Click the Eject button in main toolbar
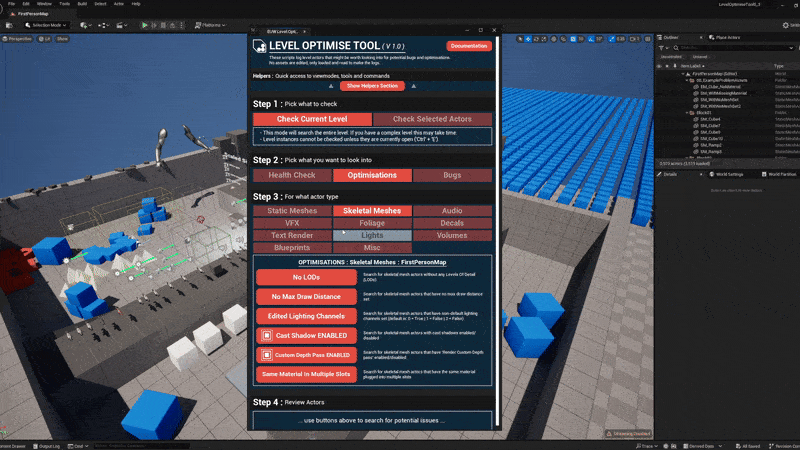The width and height of the screenshot is (800, 450). 172,25
